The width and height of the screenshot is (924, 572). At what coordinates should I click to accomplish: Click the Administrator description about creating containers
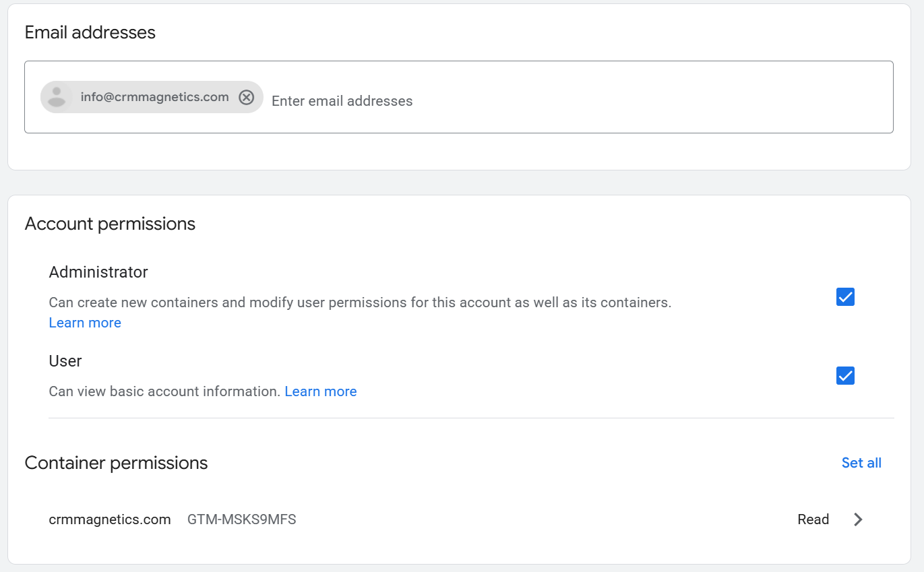pyautogui.click(x=360, y=303)
